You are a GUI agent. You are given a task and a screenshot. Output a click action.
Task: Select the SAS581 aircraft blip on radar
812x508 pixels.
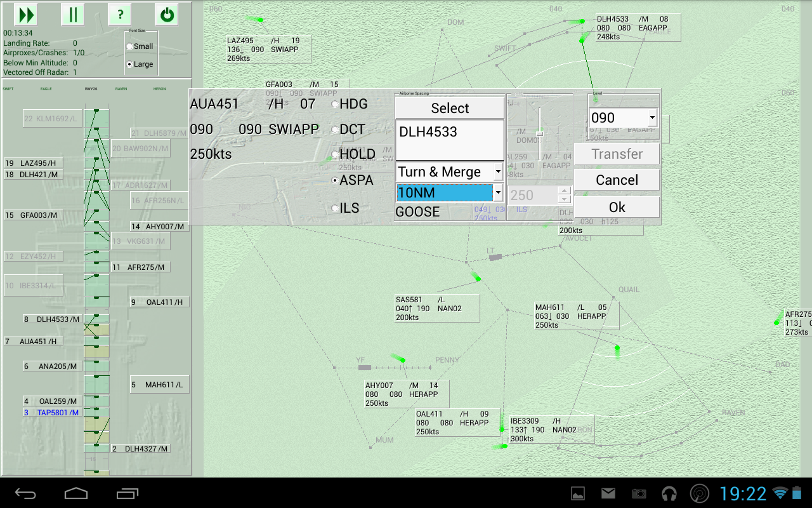477,278
